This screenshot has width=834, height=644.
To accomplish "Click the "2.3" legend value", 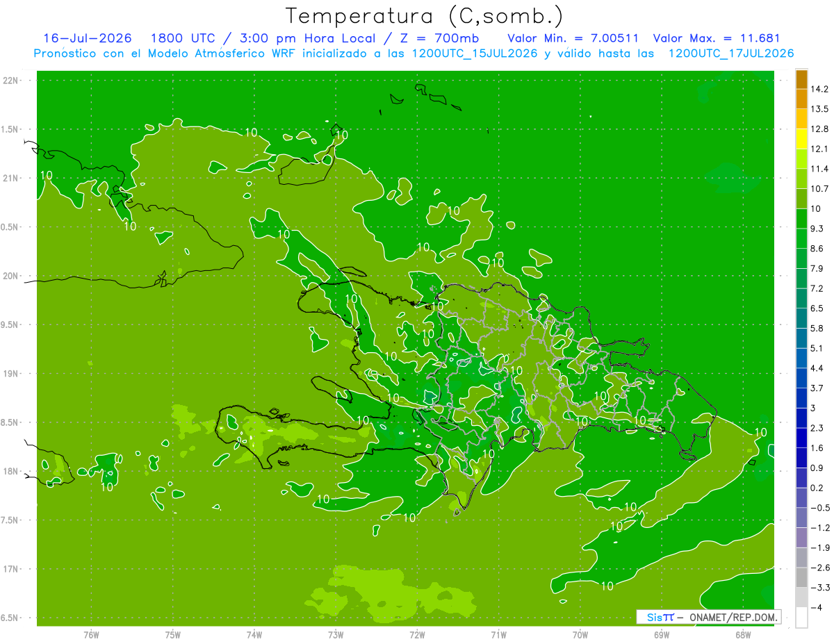I will (x=818, y=428).
